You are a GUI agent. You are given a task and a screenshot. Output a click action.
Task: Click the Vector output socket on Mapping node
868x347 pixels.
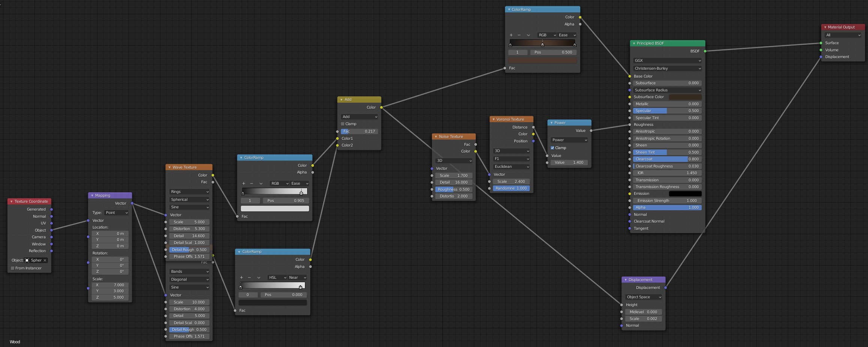132,203
